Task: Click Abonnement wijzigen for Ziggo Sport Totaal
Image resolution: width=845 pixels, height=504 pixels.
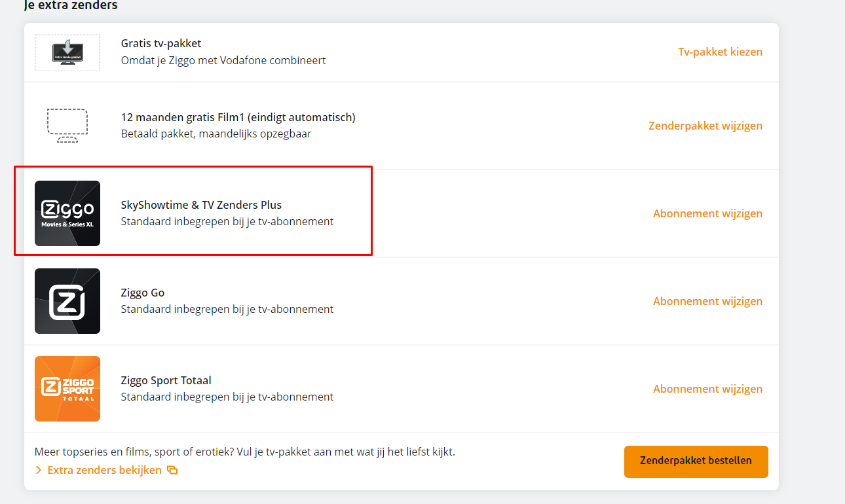Action: click(x=707, y=389)
